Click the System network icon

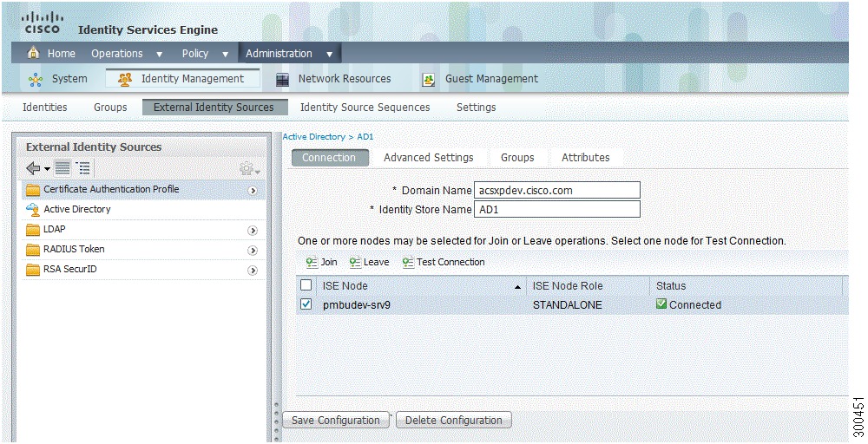pos(36,80)
